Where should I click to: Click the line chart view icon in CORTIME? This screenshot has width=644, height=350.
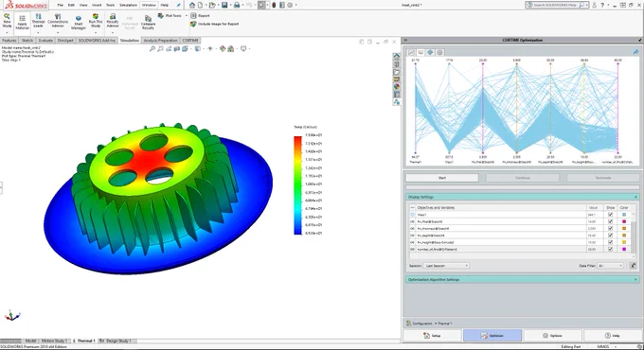411,53
